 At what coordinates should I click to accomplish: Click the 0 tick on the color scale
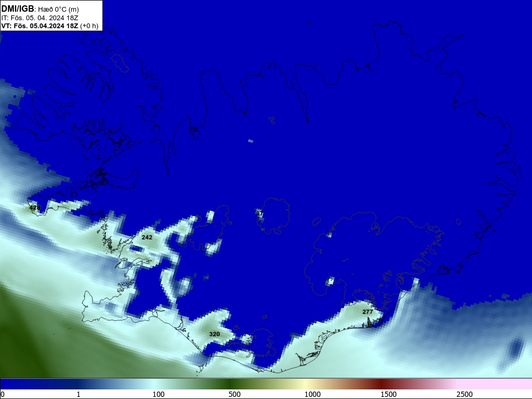tap(3, 394)
